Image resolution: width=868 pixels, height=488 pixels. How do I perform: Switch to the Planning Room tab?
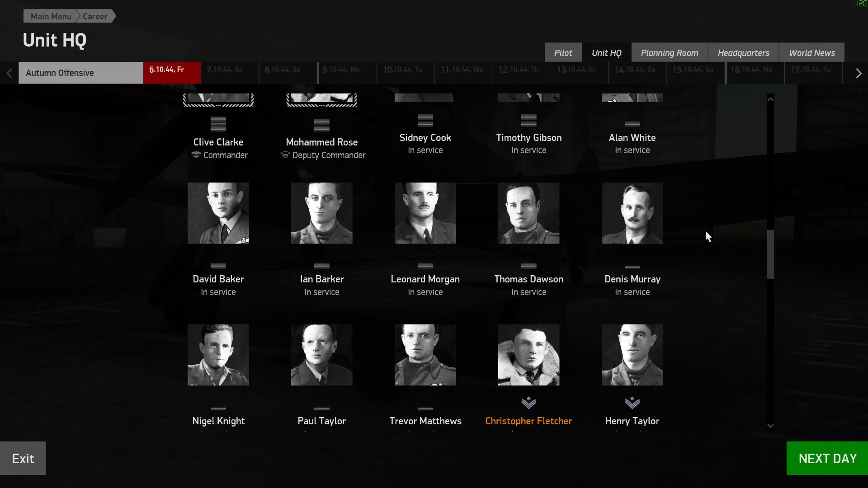point(669,53)
